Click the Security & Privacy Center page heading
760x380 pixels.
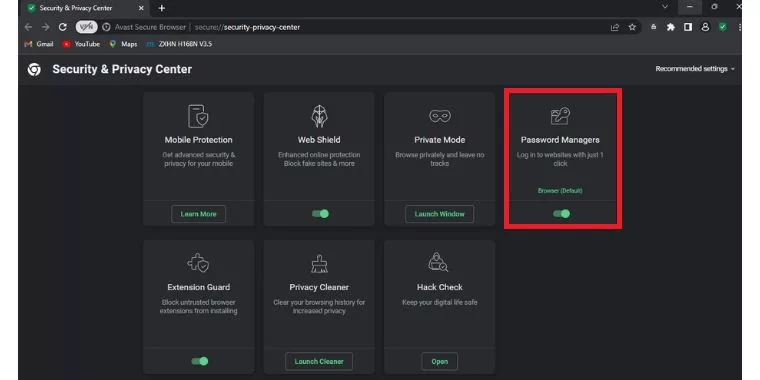[x=122, y=69]
